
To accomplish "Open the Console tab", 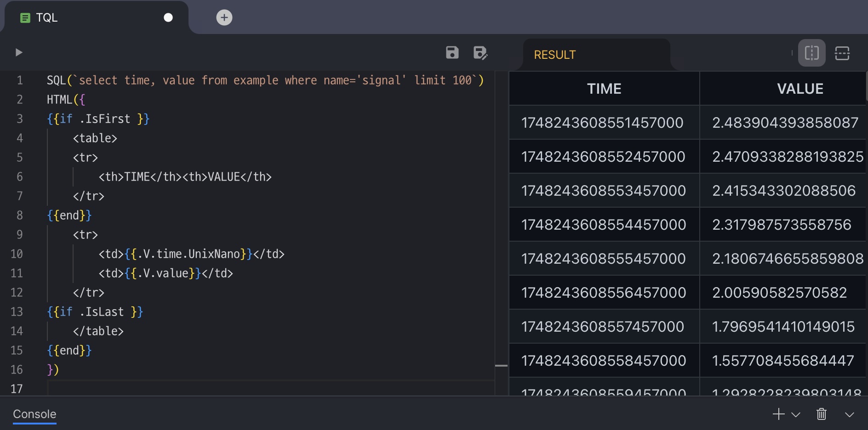I will (x=34, y=414).
